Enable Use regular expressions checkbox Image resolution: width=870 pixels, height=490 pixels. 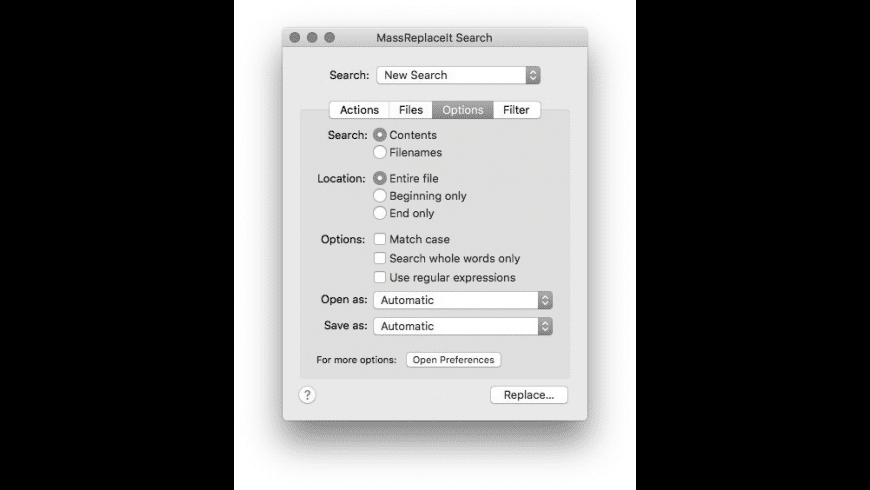pyautogui.click(x=380, y=277)
